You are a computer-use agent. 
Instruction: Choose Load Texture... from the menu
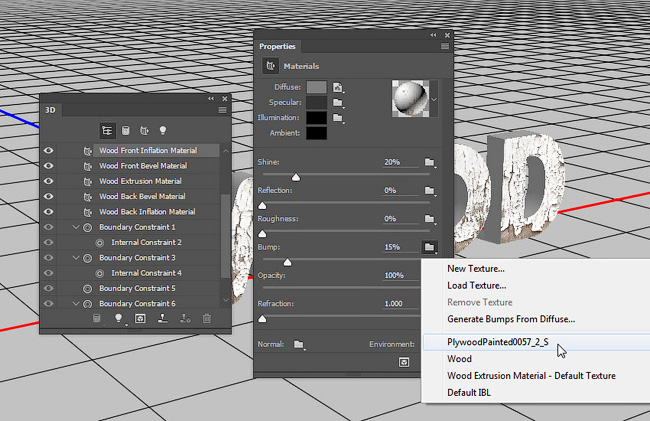click(476, 286)
